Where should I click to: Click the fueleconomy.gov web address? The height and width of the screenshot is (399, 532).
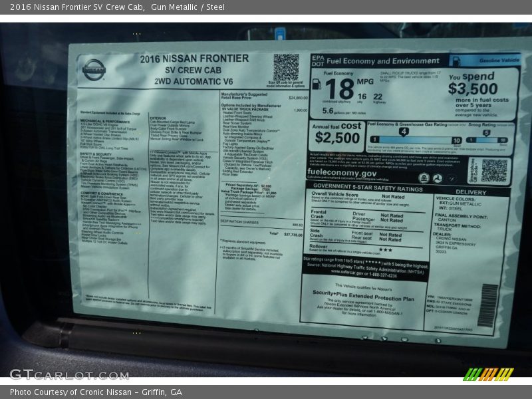(342, 173)
